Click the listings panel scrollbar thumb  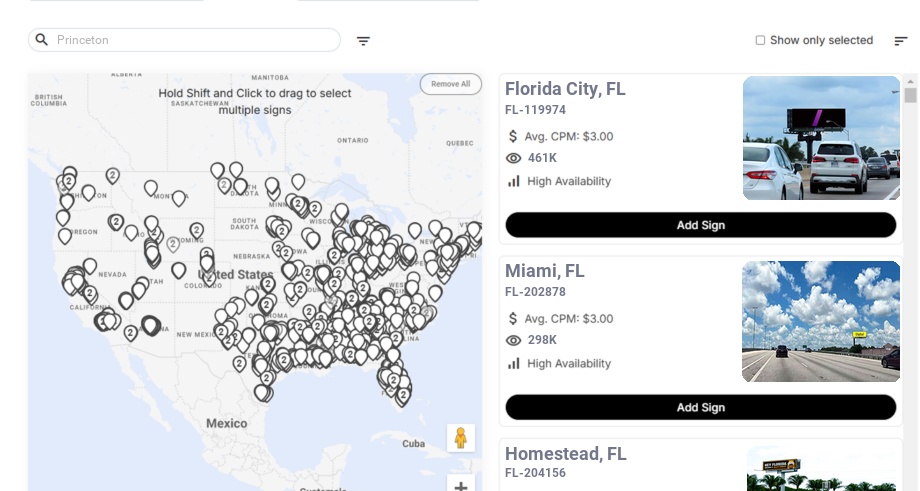[910, 95]
